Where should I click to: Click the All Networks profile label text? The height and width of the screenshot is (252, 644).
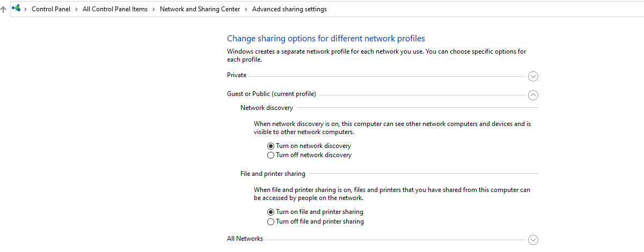pyautogui.click(x=245, y=239)
